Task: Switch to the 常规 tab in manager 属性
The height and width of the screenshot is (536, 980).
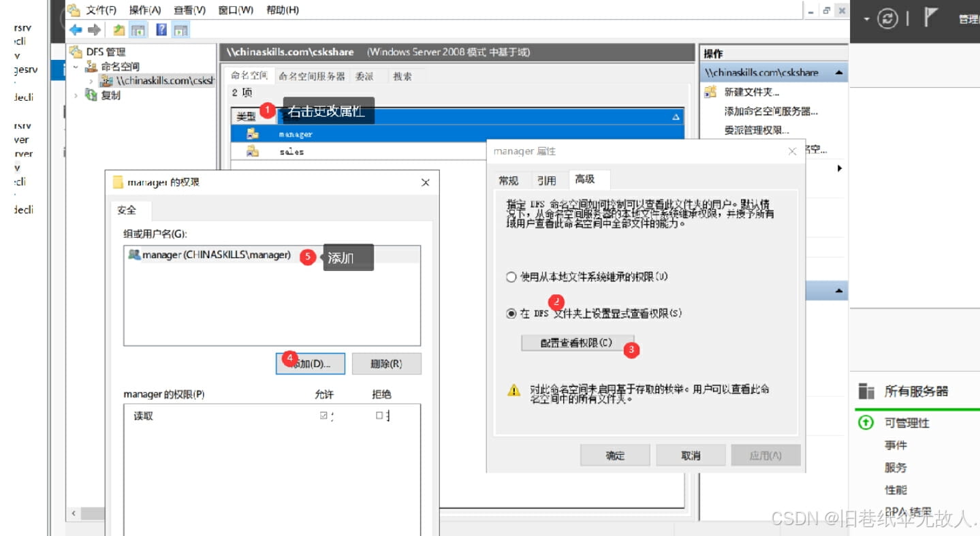Action: (x=509, y=180)
